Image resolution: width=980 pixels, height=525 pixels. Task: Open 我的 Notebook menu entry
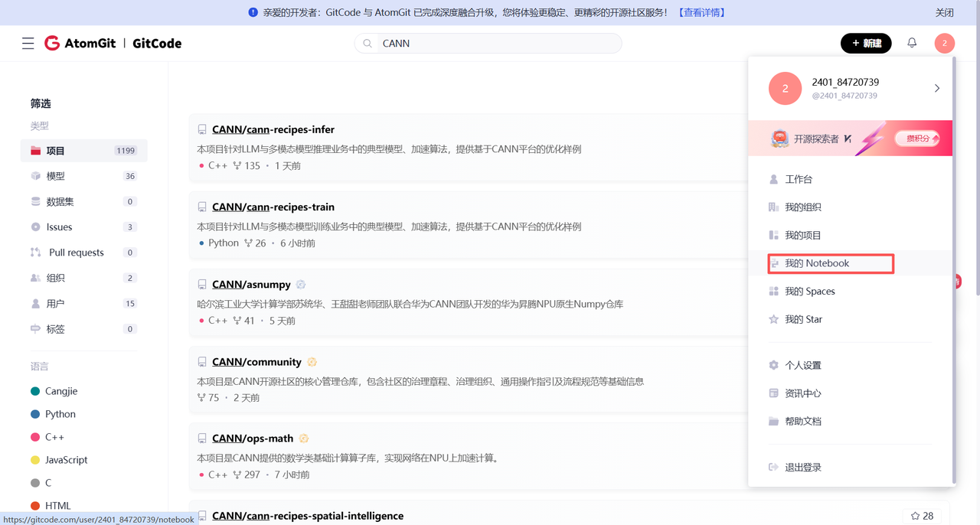tap(850, 263)
